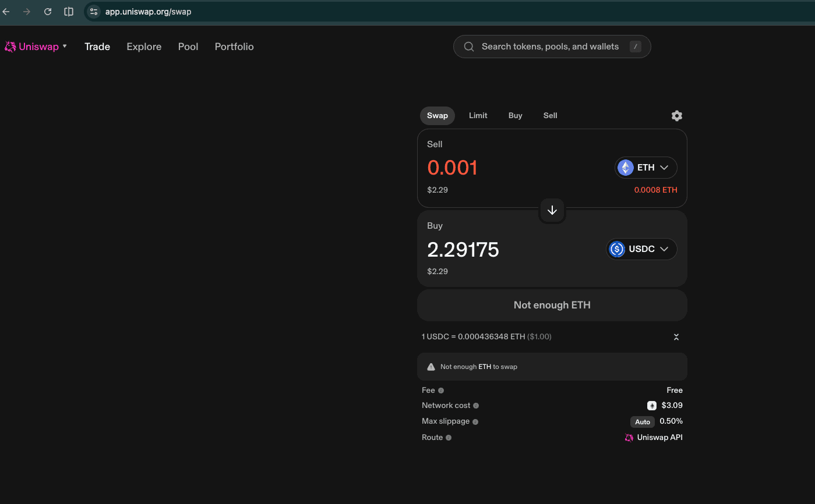
Task: Select the Swap tab
Action: (438, 115)
